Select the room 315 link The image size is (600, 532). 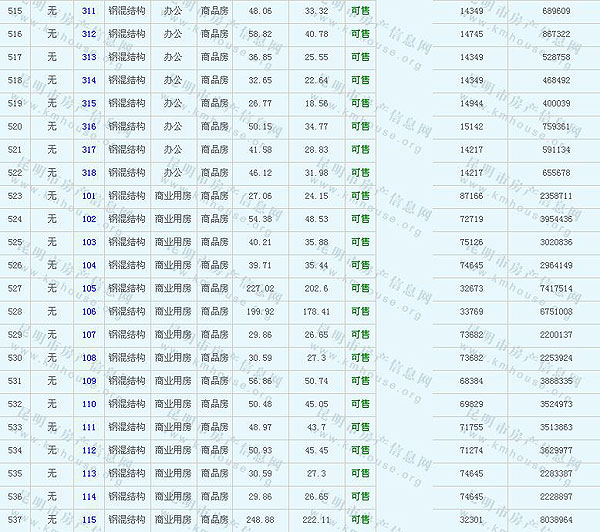point(89,104)
